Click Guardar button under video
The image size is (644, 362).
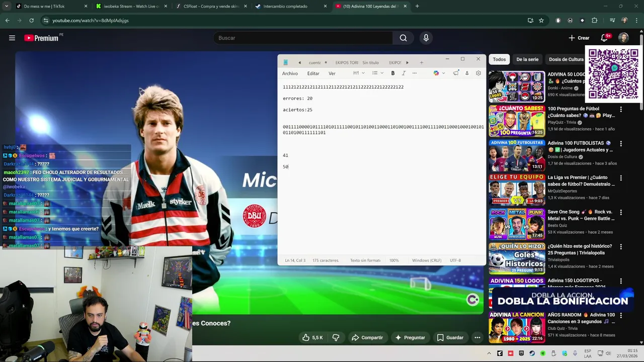(450, 337)
